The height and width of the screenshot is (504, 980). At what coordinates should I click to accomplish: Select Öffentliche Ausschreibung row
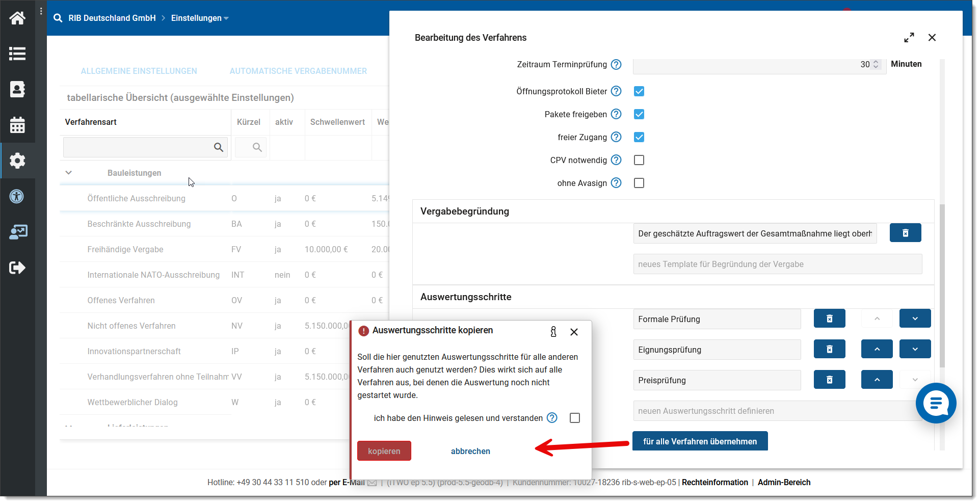point(224,198)
